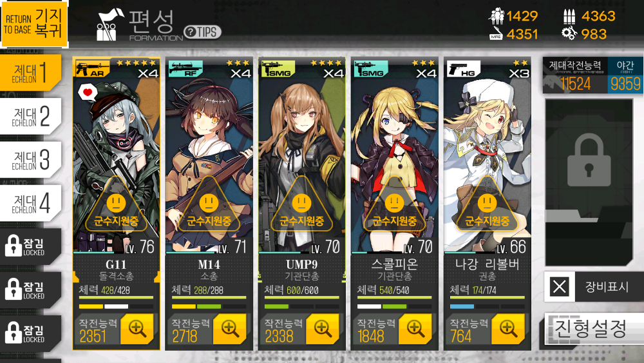The image size is (644, 363).
Task: Tap the first locked echelon slot
Action: pyautogui.click(x=31, y=247)
